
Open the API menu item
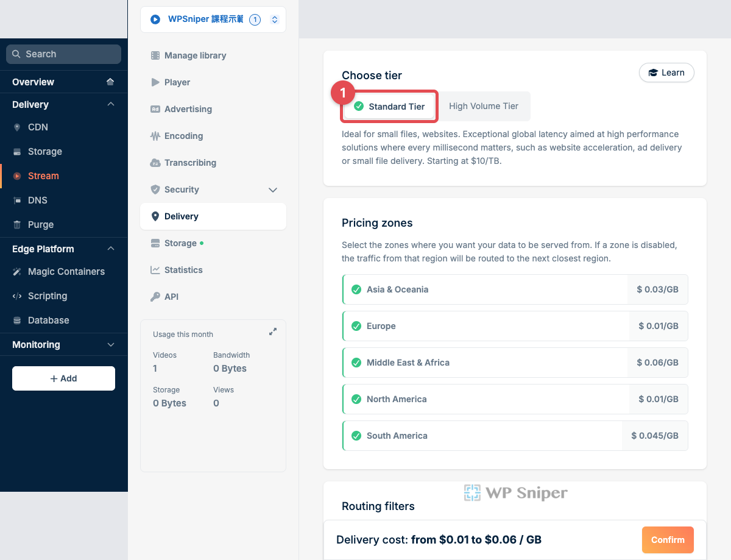(213, 297)
